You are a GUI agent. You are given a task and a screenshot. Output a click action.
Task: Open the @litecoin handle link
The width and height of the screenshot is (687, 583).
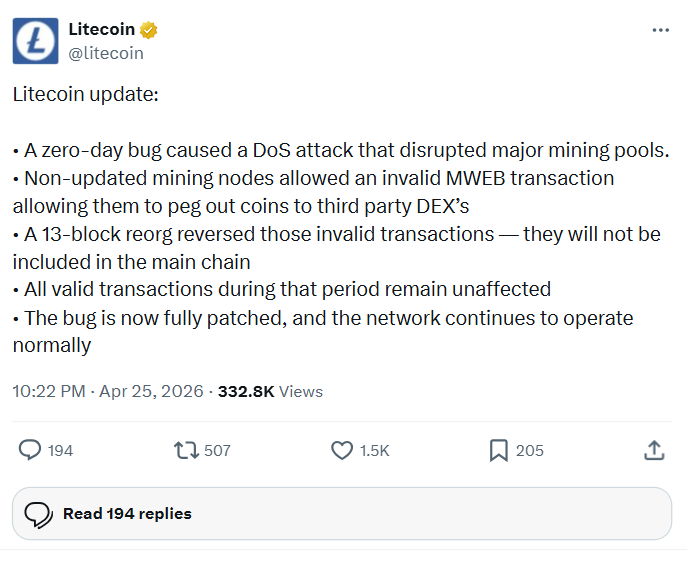106,53
